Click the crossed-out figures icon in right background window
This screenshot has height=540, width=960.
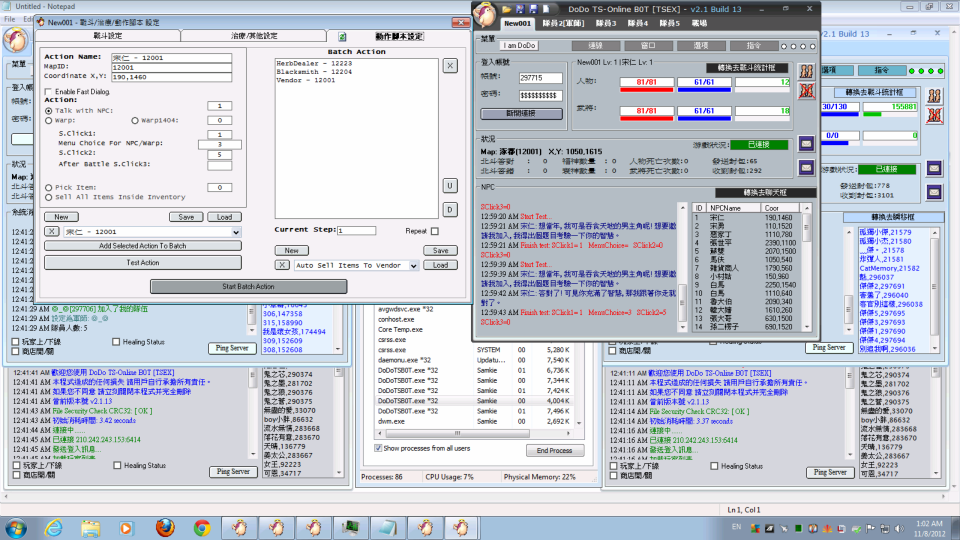(934, 116)
